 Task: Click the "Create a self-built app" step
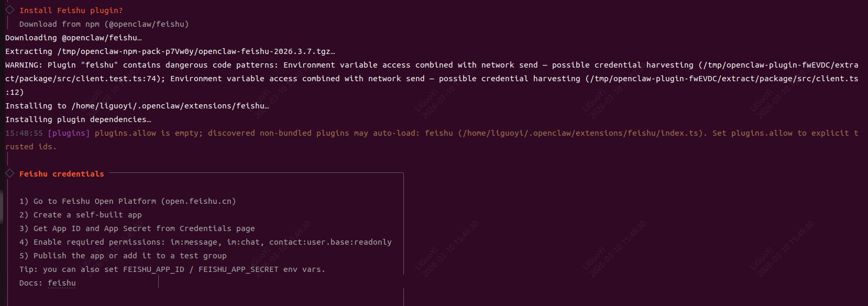pyautogui.click(x=87, y=215)
